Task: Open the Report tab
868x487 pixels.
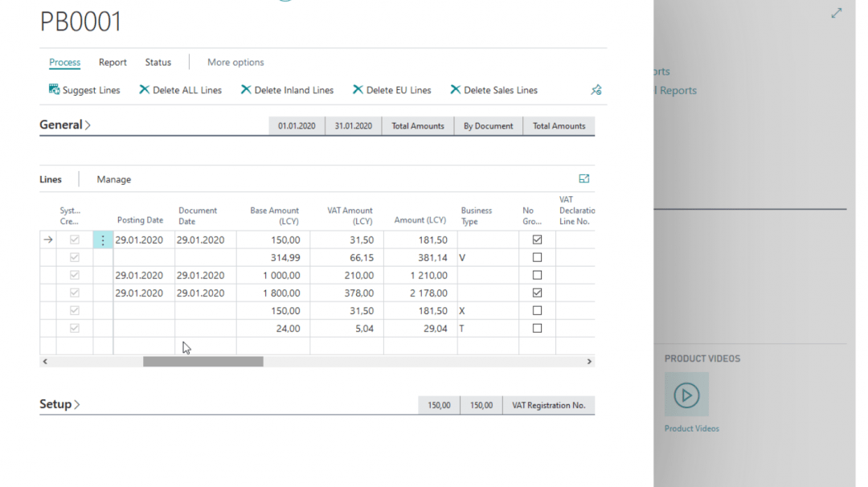Action: pos(113,63)
